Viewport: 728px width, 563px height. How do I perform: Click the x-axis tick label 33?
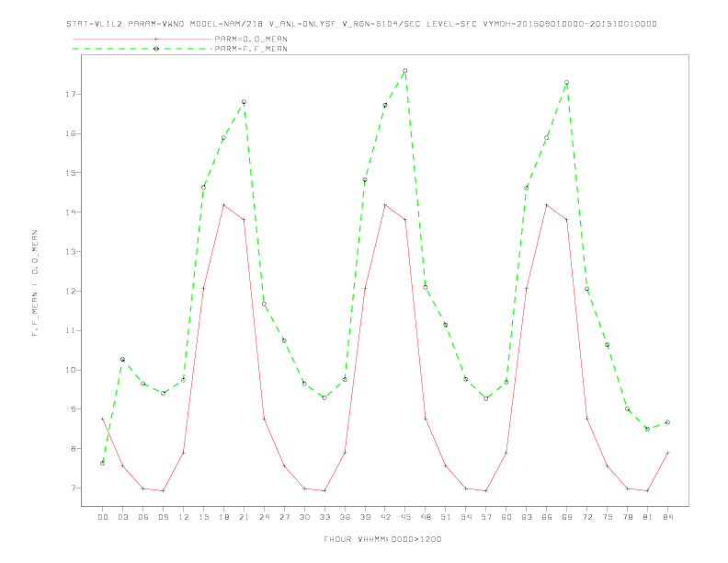[324, 517]
